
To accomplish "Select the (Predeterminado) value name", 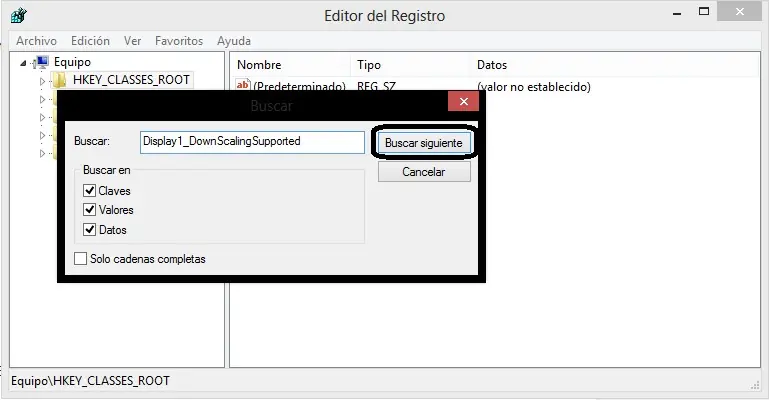I will point(299,86).
